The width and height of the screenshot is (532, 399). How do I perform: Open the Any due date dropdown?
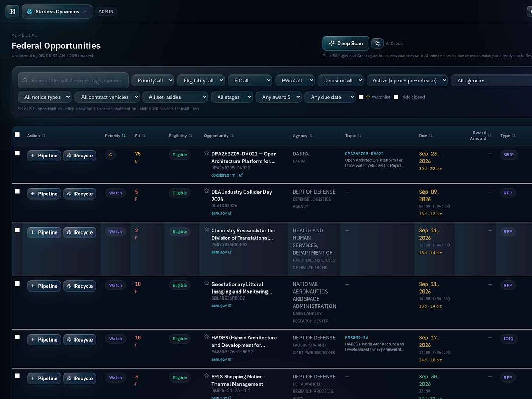tap(330, 97)
